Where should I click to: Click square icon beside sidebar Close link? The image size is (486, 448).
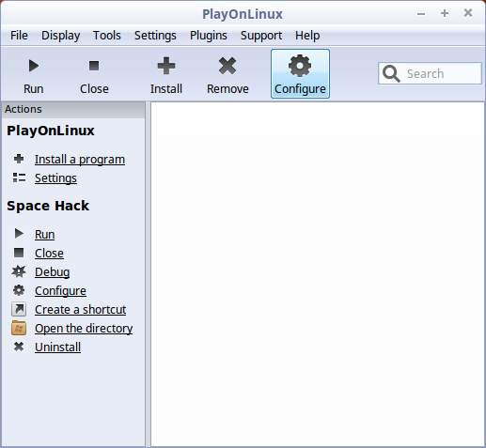(x=19, y=253)
